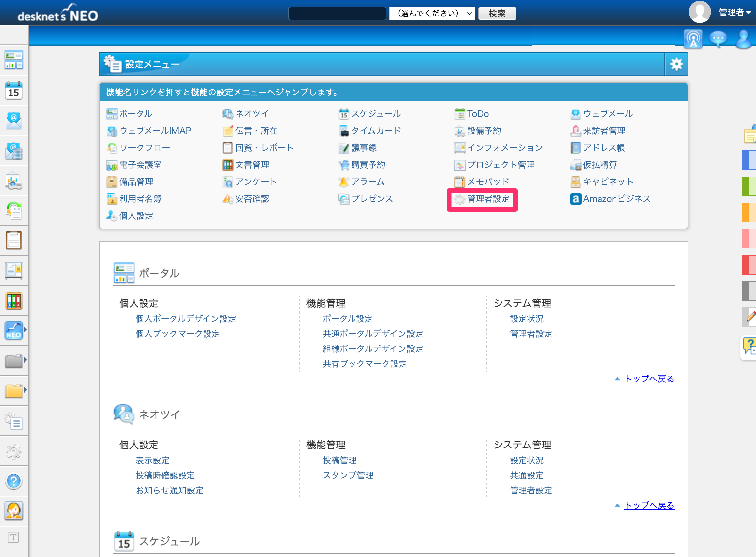Click the administrator avatar picture
Image resolution: width=756 pixels, height=557 pixels.
699,12
